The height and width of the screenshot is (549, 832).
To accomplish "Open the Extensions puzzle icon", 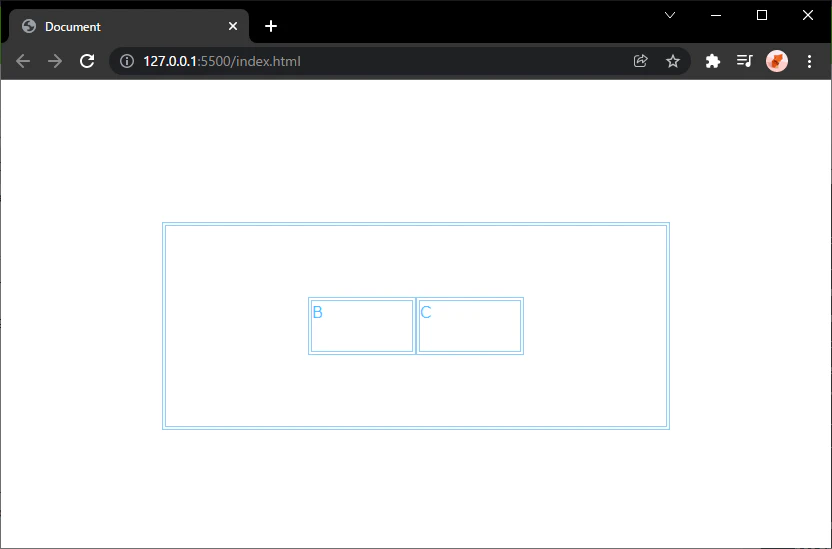I will [x=713, y=61].
